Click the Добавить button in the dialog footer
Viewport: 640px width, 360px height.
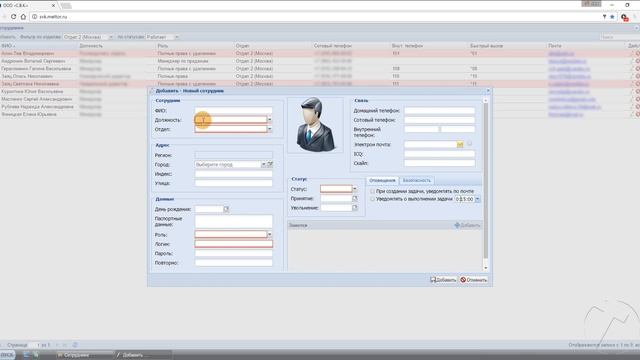pos(443,280)
